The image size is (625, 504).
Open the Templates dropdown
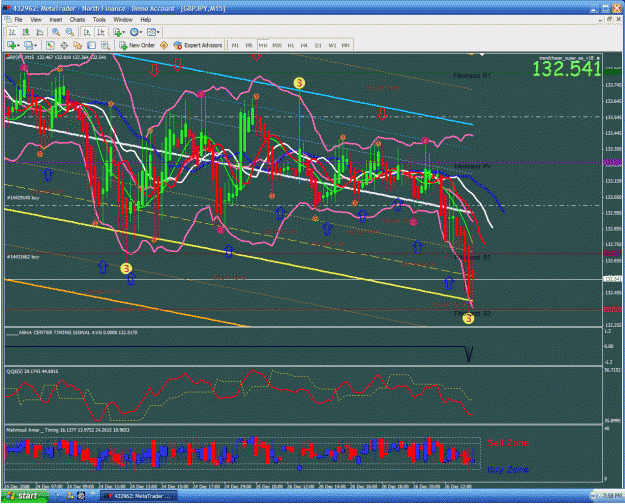pos(153,32)
